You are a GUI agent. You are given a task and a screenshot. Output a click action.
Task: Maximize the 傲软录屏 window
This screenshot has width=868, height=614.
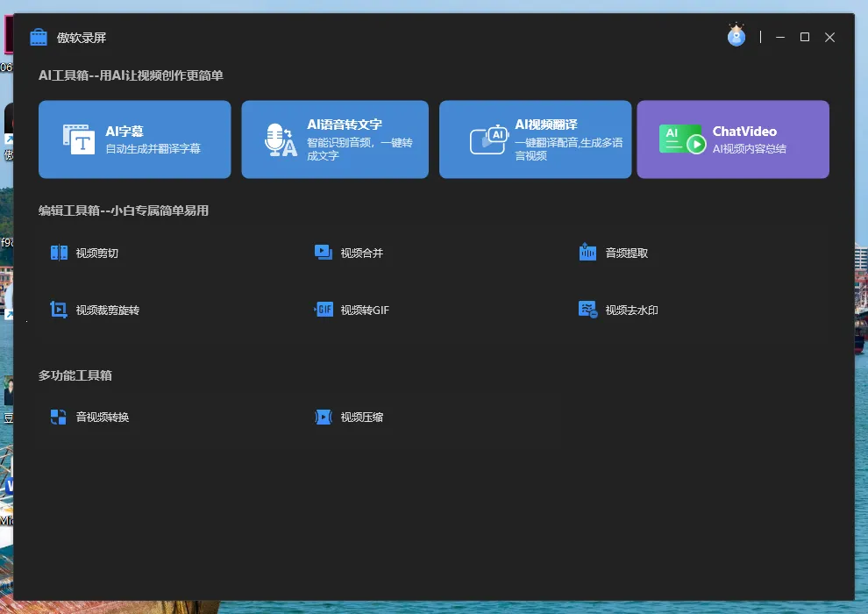coord(805,37)
